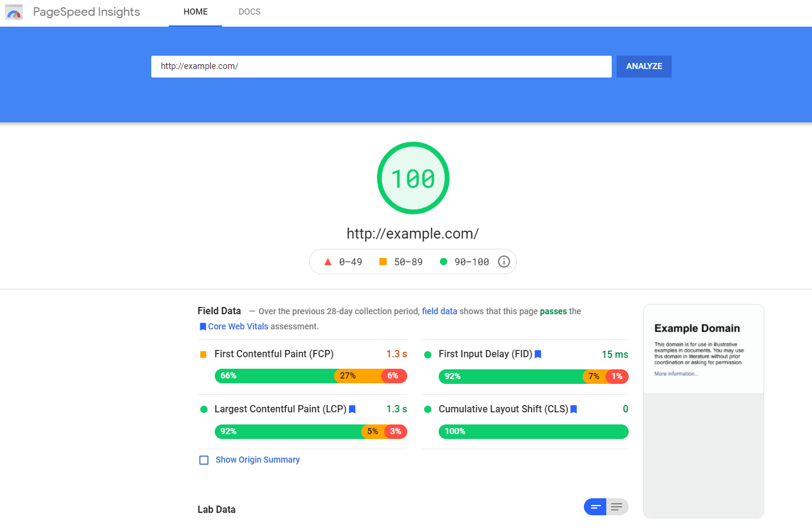Open the field data link
812x531 pixels.
(x=439, y=311)
